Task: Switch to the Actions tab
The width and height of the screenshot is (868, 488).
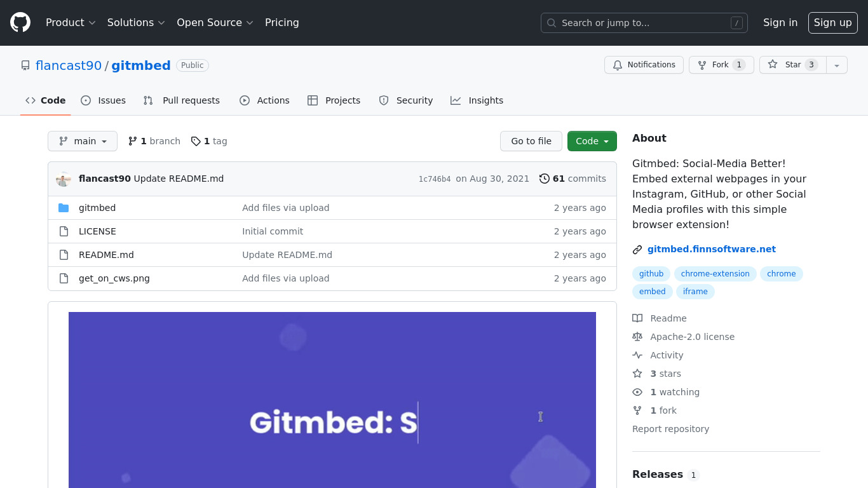Action: pos(264,100)
